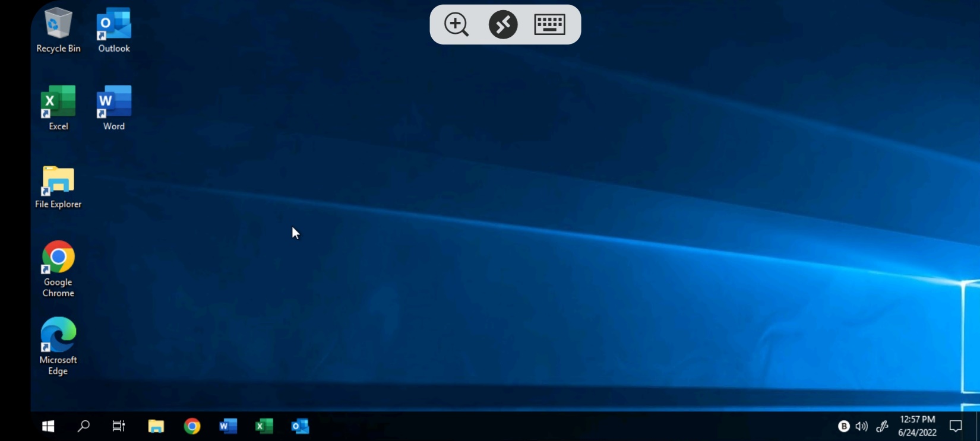
Task: Open Task View on the taskbar
Action: coord(119,426)
